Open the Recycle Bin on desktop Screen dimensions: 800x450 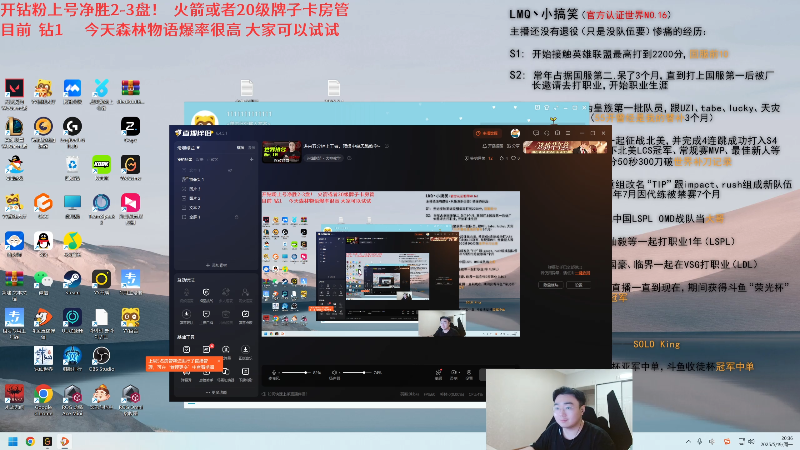point(72,165)
